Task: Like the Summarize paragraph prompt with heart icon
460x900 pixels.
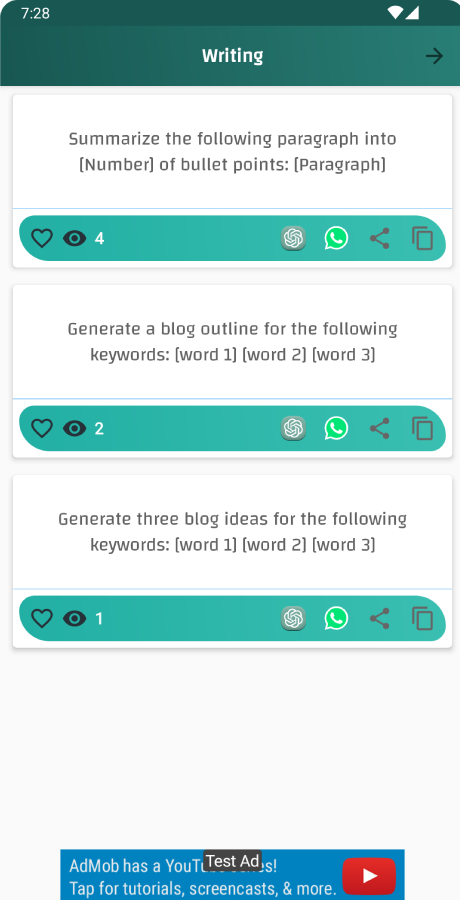Action: click(41, 238)
